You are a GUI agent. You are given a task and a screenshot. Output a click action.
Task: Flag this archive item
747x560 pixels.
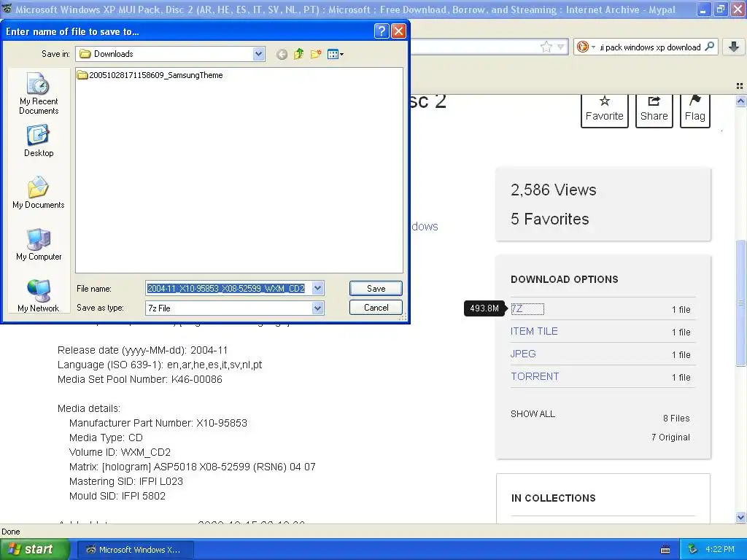(x=694, y=111)
